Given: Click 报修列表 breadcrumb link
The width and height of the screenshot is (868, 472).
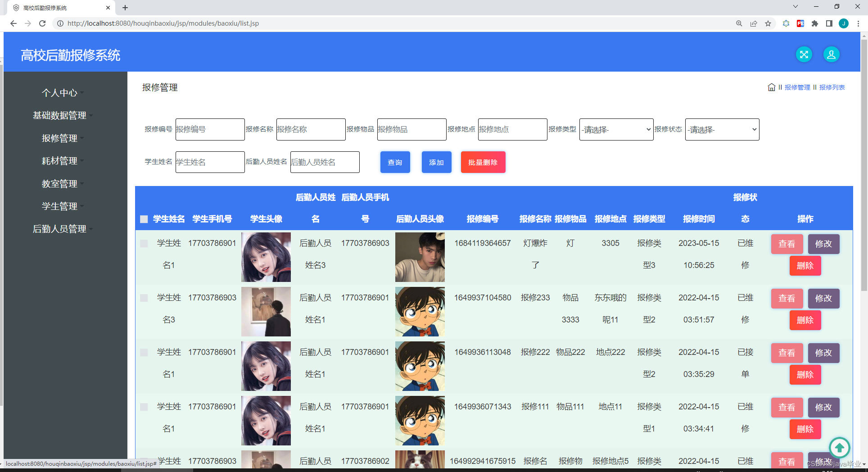Looking at the screenshot, I should (832, 87).
